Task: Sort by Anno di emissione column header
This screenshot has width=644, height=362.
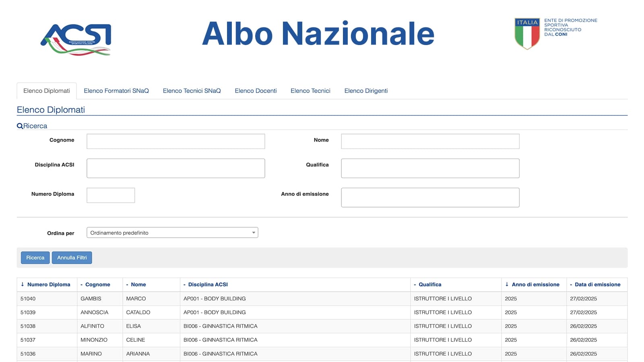Action: pos(535,284)
